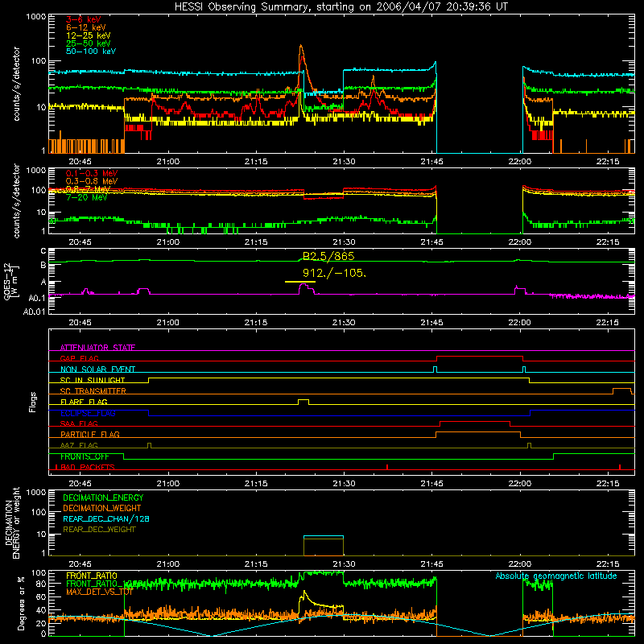Click the GOES magenta flare bump

coord(307,288)
